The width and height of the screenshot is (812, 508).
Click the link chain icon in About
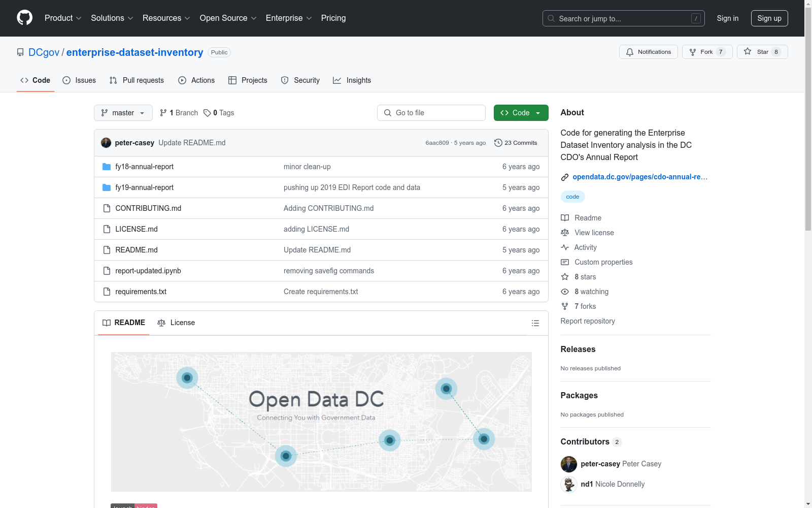pyautogui.click(x=565, y=177)
